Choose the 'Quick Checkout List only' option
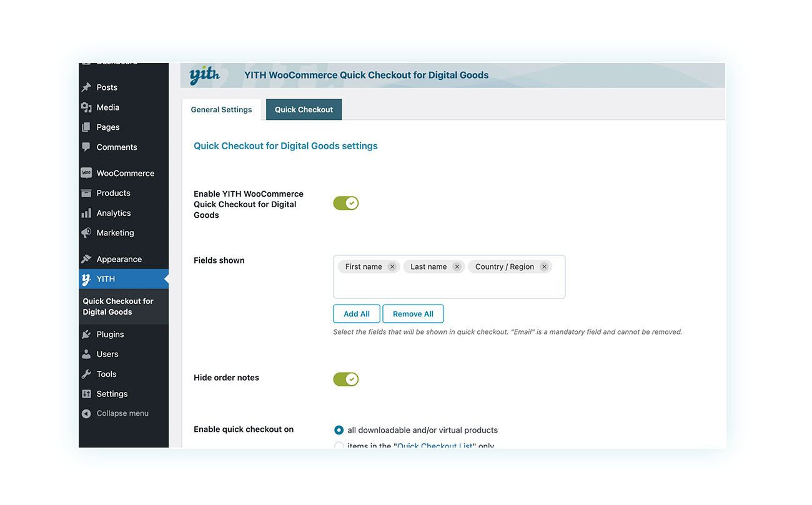812x505 pixels. (339, 445)
